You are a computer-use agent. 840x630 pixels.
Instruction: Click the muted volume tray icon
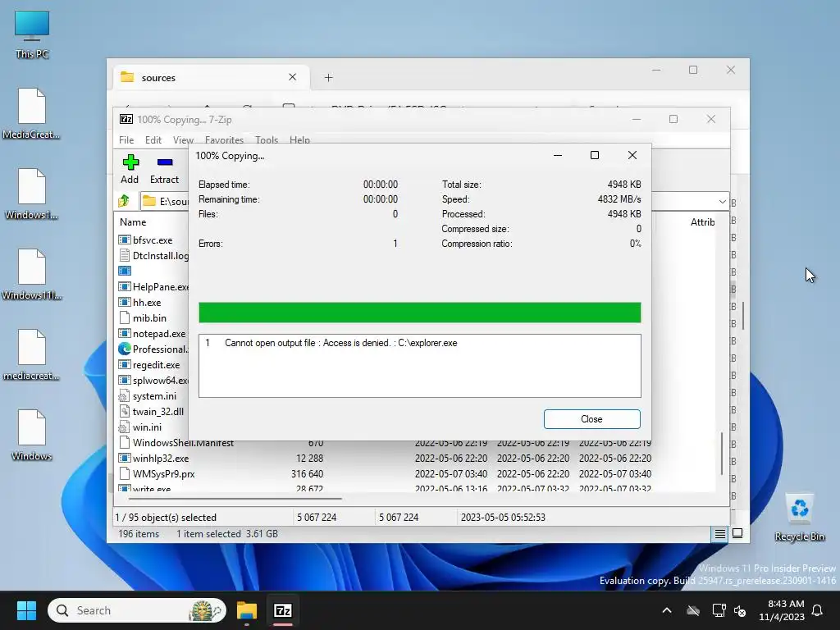click(x=741, y=610)
